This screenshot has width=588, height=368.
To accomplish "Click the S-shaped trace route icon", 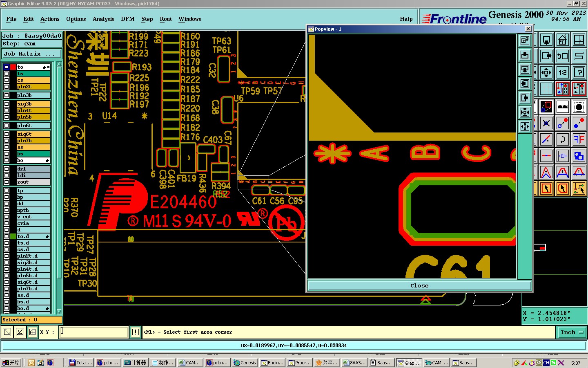I will tap(579, 56).
